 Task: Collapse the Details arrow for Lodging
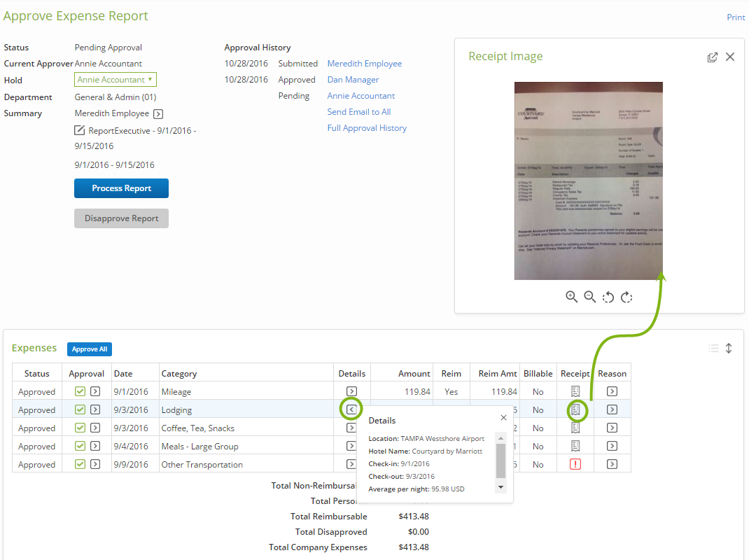click(x=351, y=409)
